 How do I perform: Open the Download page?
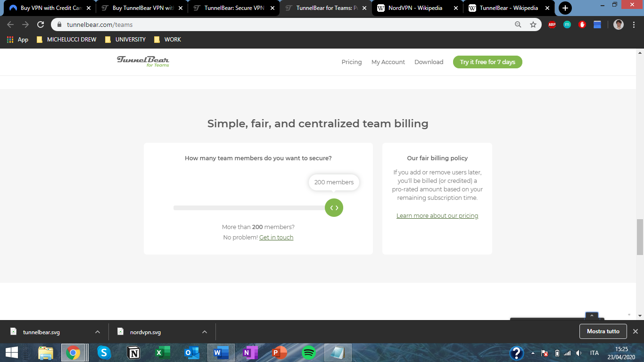click(x=429, y=62)
